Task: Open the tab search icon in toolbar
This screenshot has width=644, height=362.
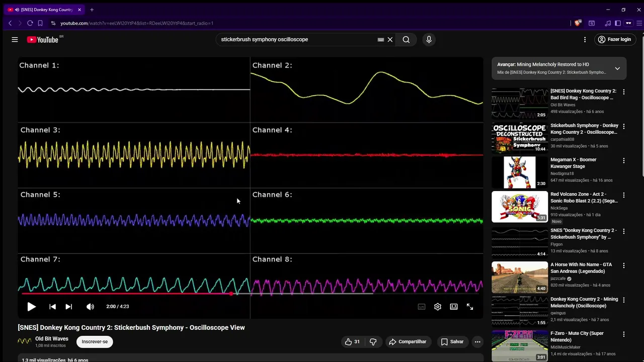Action: 592,23
